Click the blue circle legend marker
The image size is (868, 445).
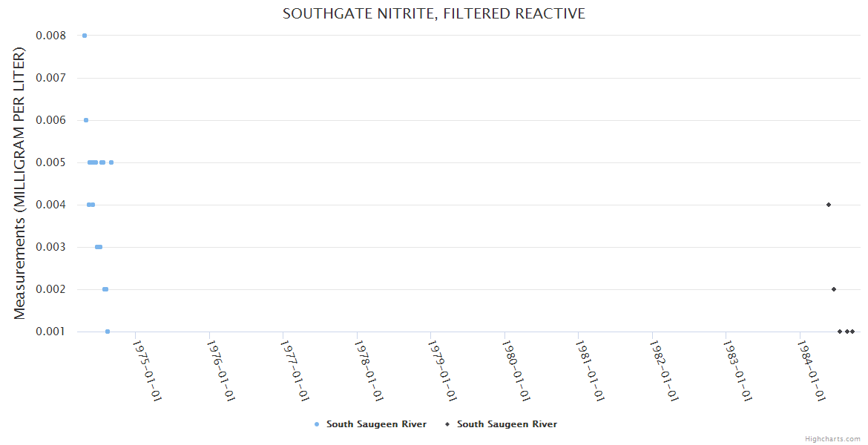317,424
